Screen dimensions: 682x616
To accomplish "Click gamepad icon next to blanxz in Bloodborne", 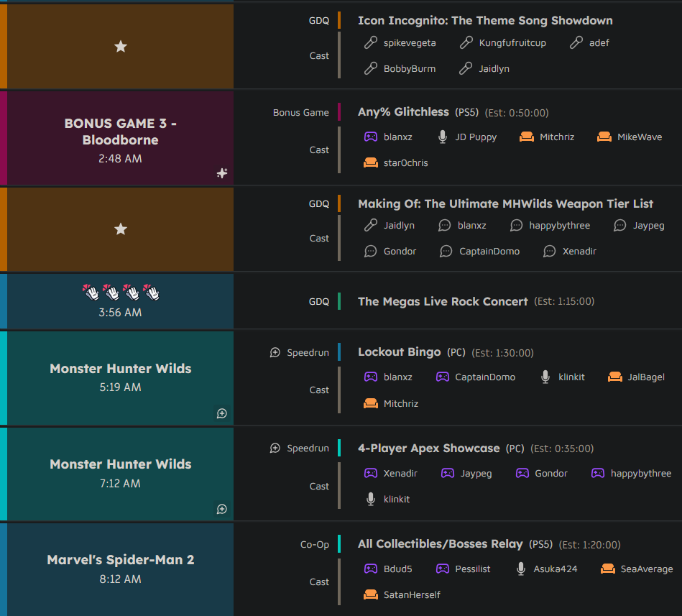I will click(x=371, y=137).
